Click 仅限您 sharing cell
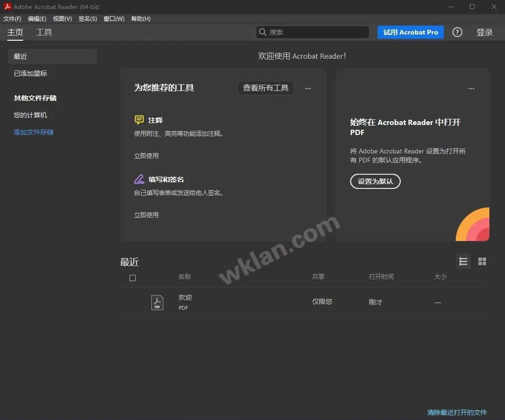 (322, 302)
